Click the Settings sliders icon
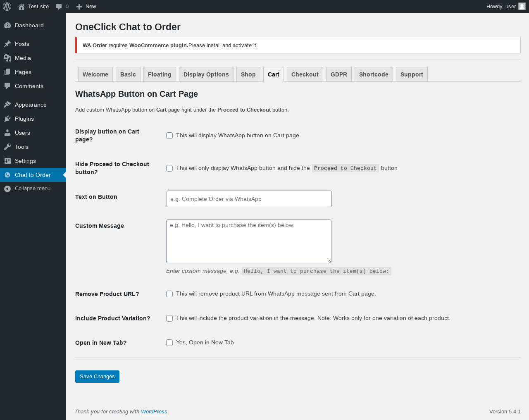 click(7, 161)
